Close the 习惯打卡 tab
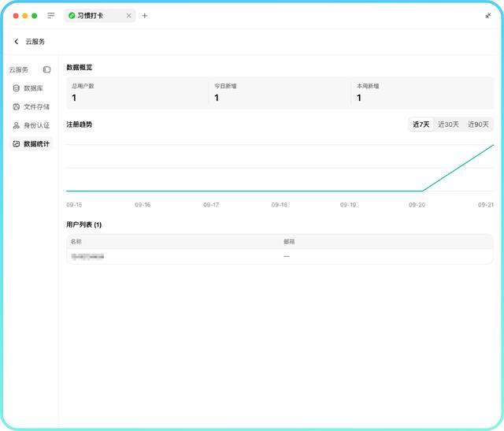The image size is (504, 431). [128, 16]
